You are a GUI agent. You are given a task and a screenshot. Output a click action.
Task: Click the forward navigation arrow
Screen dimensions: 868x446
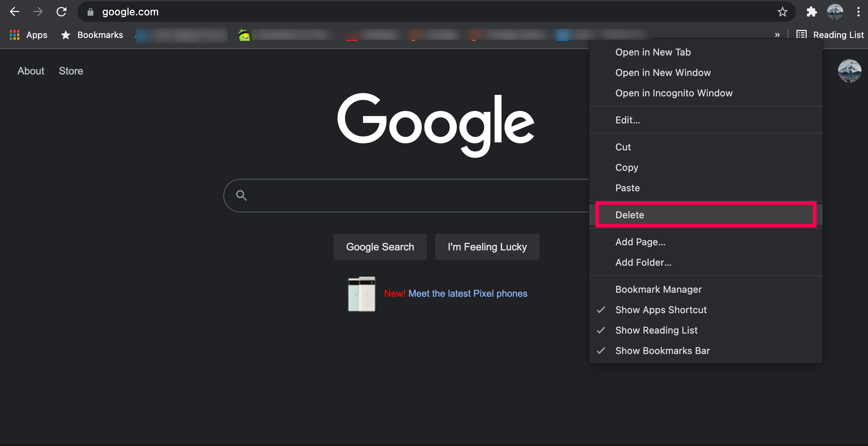pos(38,12)
